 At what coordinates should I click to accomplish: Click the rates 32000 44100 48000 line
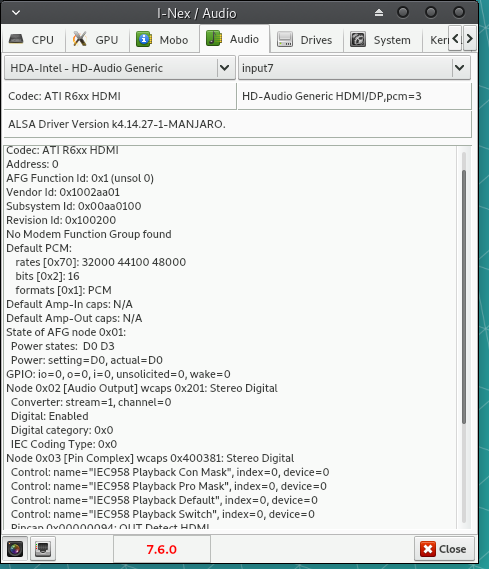[100, 262]
